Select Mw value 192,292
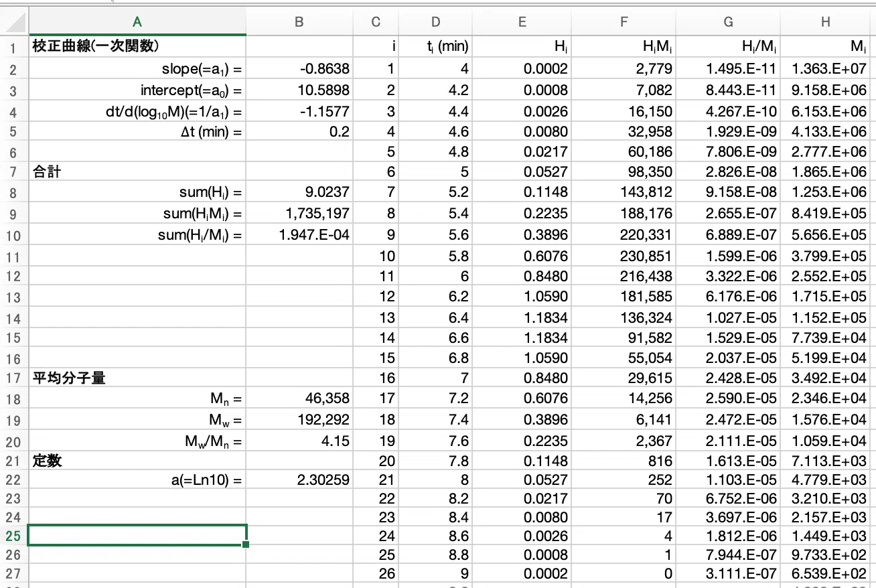Screen dimensions: 876x588 299,421
